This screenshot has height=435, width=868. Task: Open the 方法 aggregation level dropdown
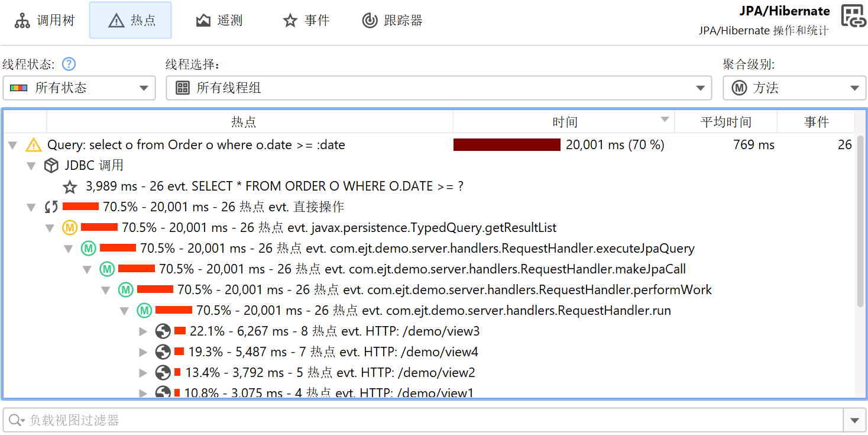point(795,88)
